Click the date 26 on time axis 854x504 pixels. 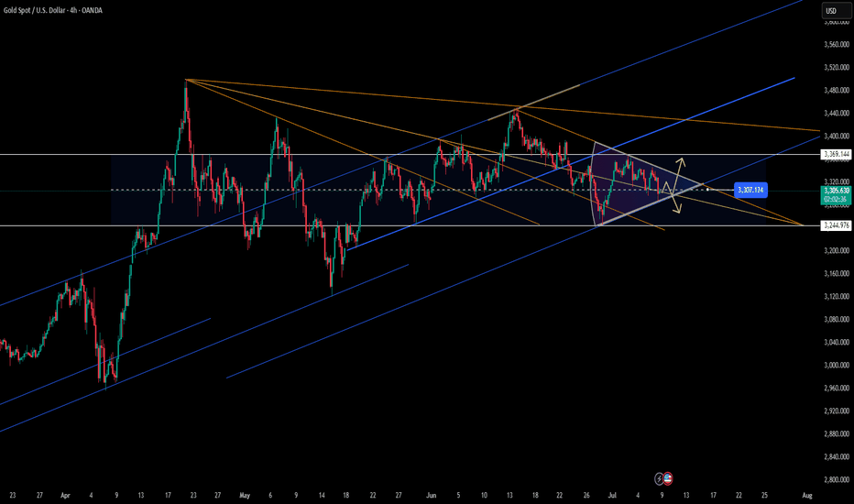point(586,495)
